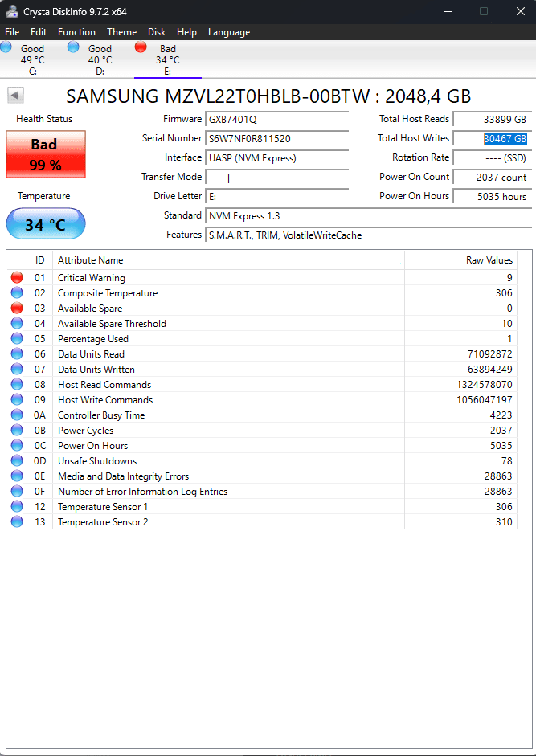Screen dimensions: 536x756
Task: Close the CrystalDiskInfo window
Action: tap(521, 11)
